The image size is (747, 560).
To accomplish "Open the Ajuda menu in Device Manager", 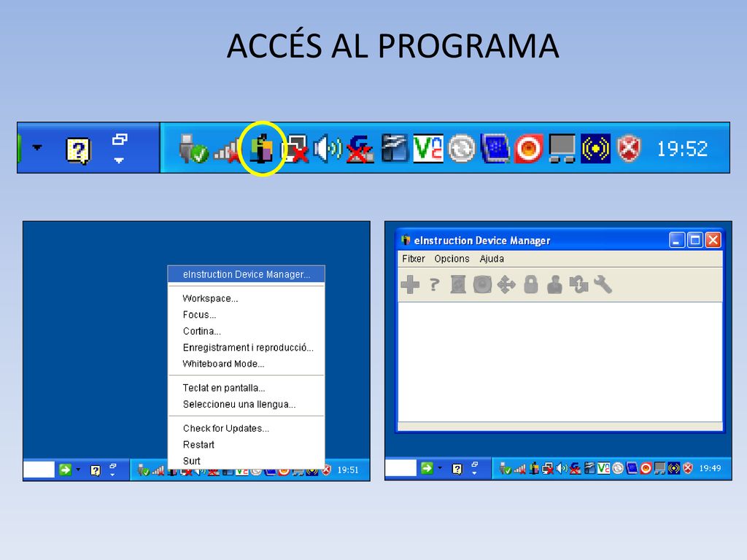I will (492, 259).
